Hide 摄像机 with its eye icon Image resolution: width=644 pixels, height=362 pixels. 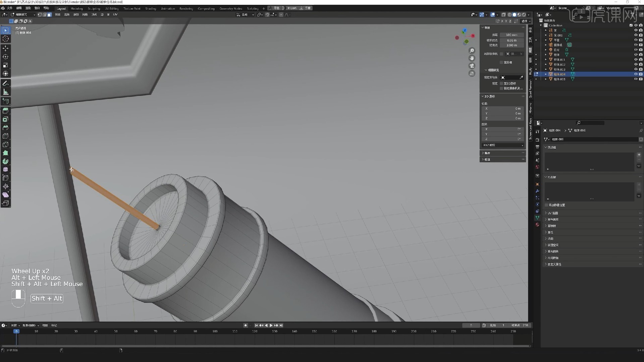point(636,45)
